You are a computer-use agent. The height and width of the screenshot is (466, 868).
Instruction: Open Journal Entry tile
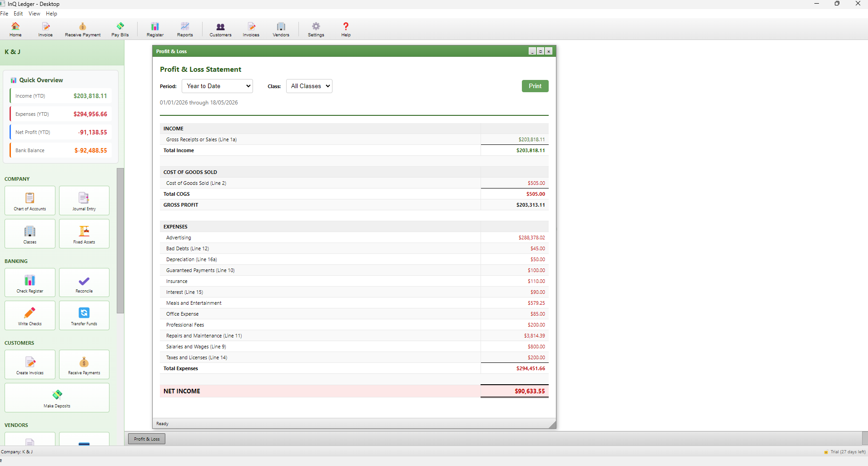tap(84, 201)
